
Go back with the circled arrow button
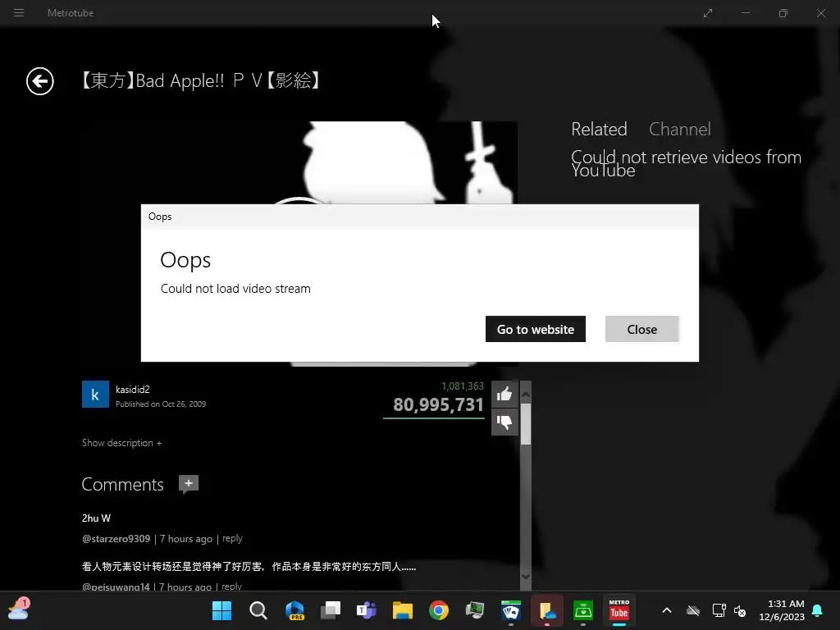40,81
